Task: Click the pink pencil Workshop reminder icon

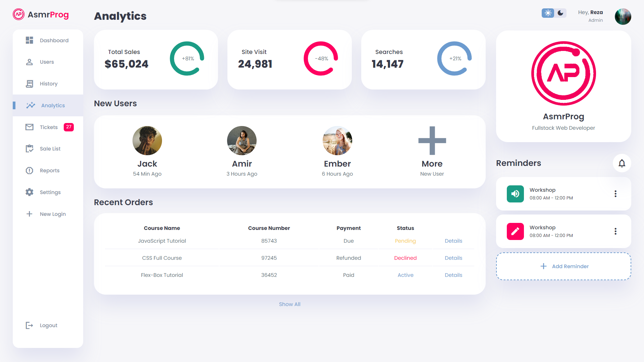Action: (x=515, y=231)
